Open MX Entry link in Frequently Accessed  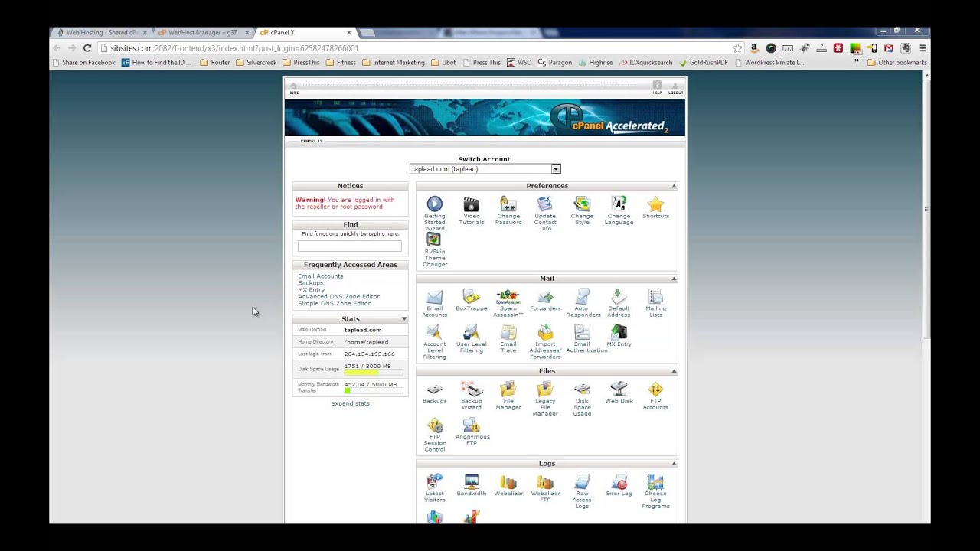(x=311, y=290)
